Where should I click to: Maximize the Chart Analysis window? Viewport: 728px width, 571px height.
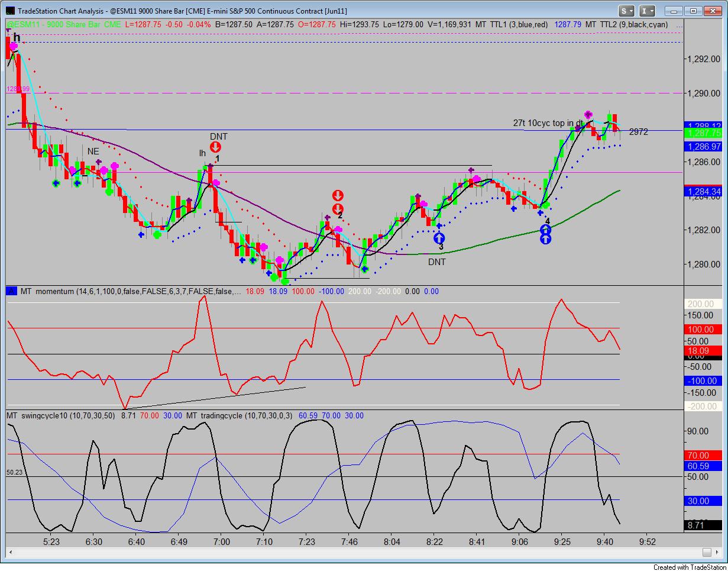(x=693, y=11)
